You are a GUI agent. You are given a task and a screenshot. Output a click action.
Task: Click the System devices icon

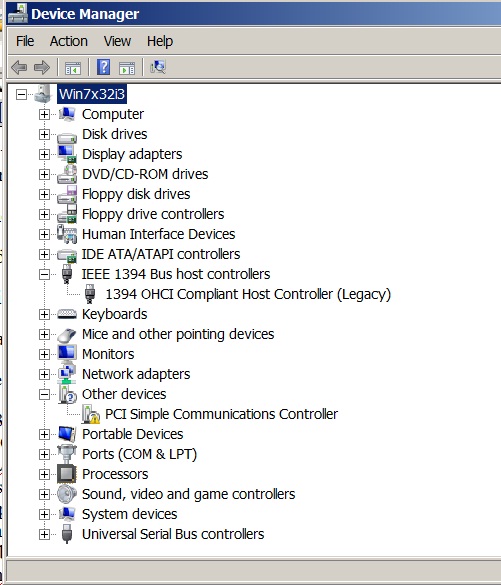point(67,514)
